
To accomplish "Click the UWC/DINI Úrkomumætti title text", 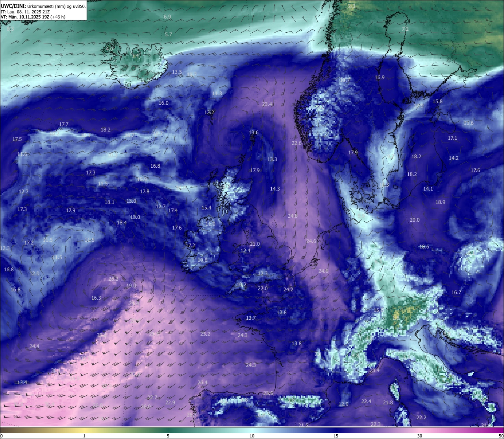I will 43,6.
